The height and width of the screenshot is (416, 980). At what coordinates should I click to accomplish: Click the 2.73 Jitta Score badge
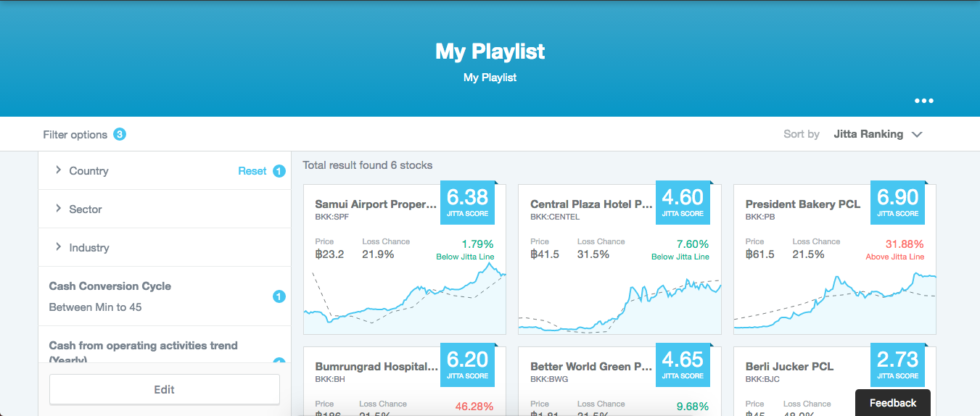coord(898,365)
